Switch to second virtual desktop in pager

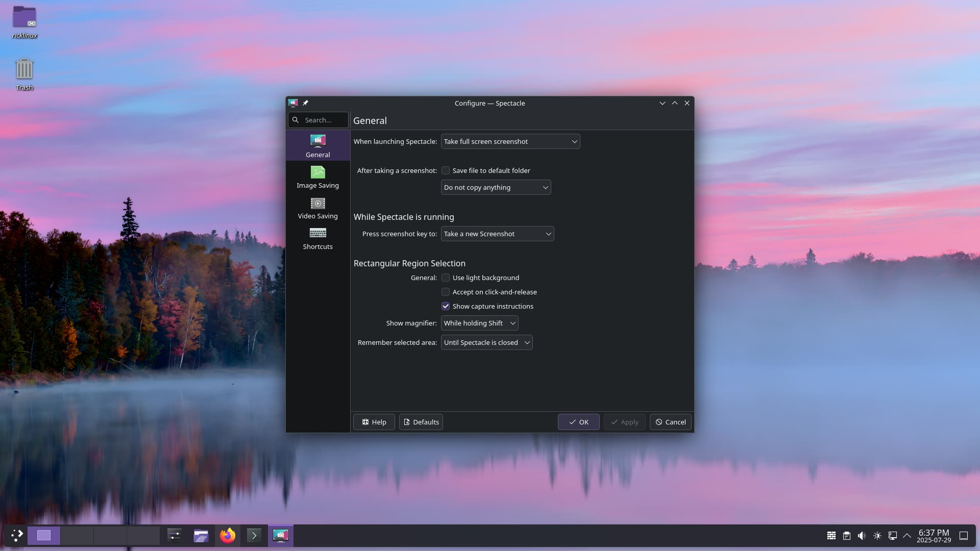click(x=77, y=535)
